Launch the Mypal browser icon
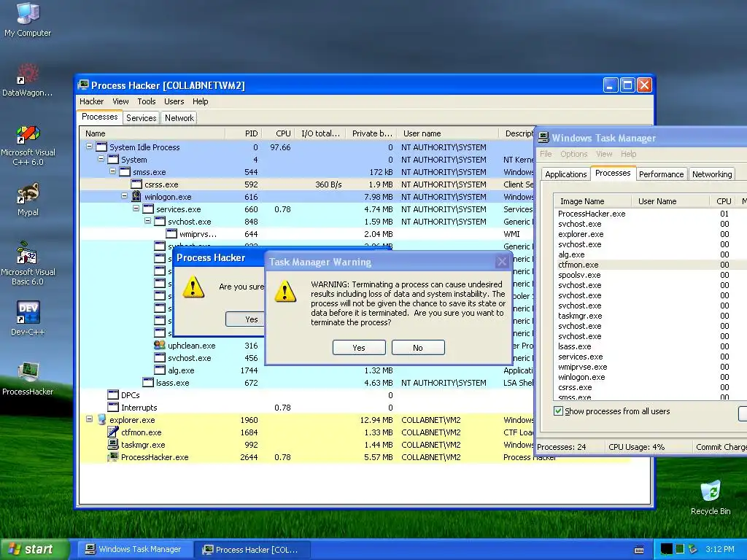The height and width of the screenshot is (560, 747). point(28,194)
